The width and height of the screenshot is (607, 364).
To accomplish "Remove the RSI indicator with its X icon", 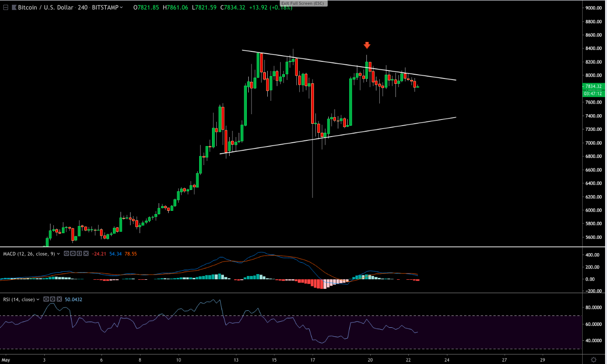I will point(60,299).
